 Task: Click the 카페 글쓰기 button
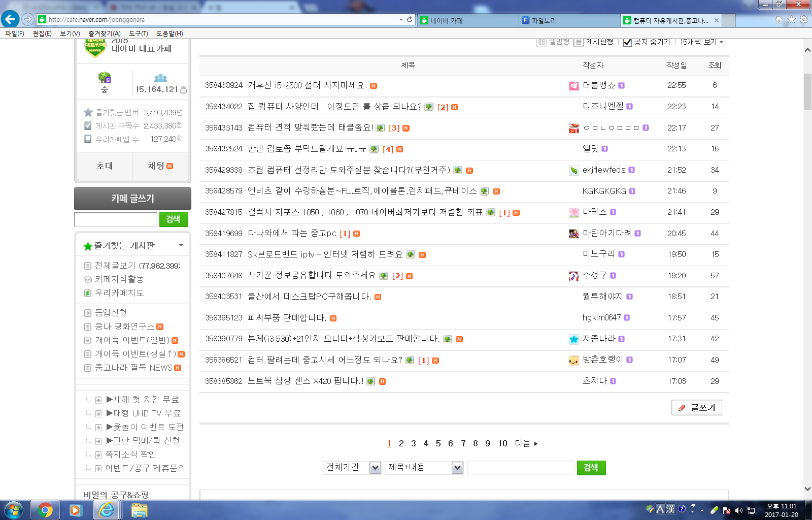pos(132,199)
